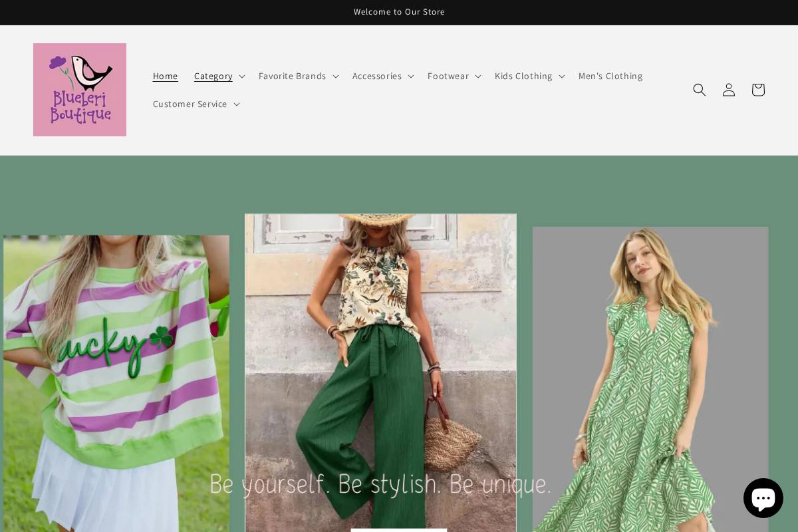The width and height of the screenshot is (798, 532).
Task: Click Men's Clothing in the navigation bar
Action: click(x=610, y=76)
